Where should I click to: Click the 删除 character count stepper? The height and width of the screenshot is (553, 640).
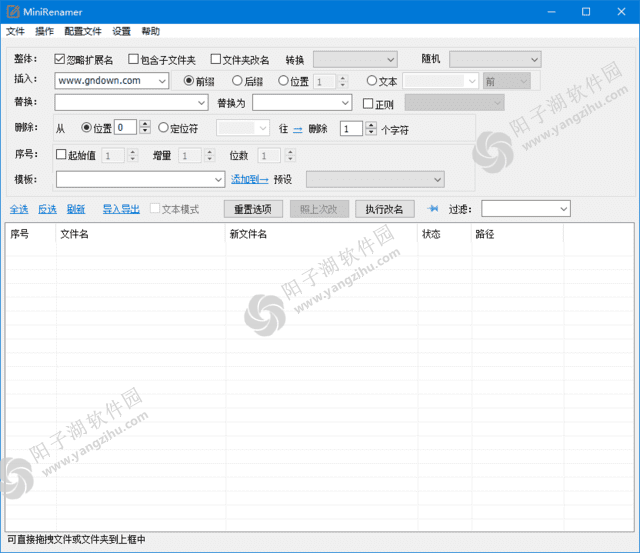pos(371,128)
